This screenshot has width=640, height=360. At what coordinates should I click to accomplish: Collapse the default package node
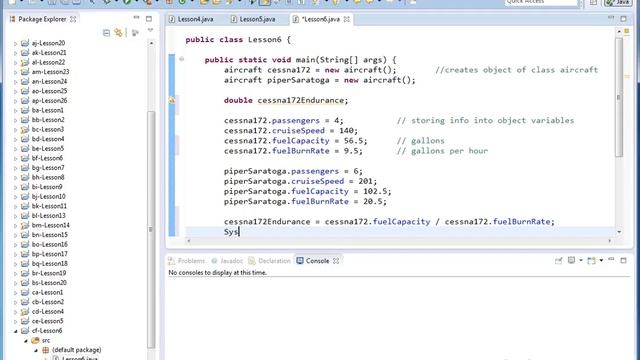pyautogui.click(x=36, y=350)
